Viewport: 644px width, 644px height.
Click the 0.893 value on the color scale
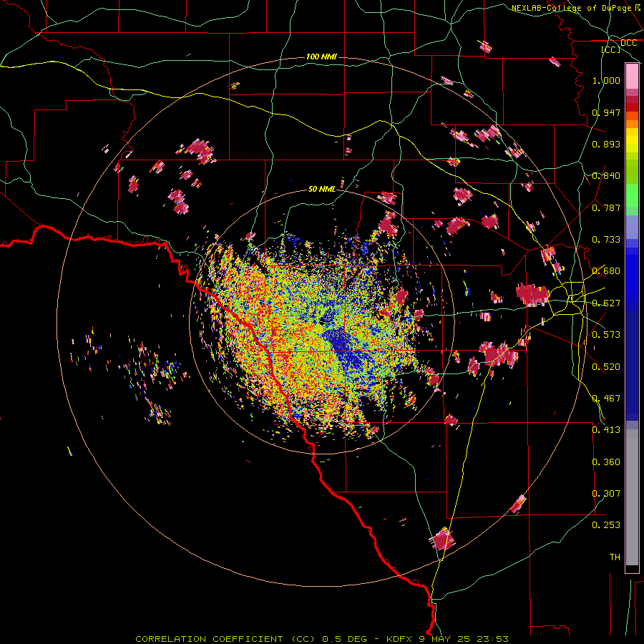[x=606, y=144]
